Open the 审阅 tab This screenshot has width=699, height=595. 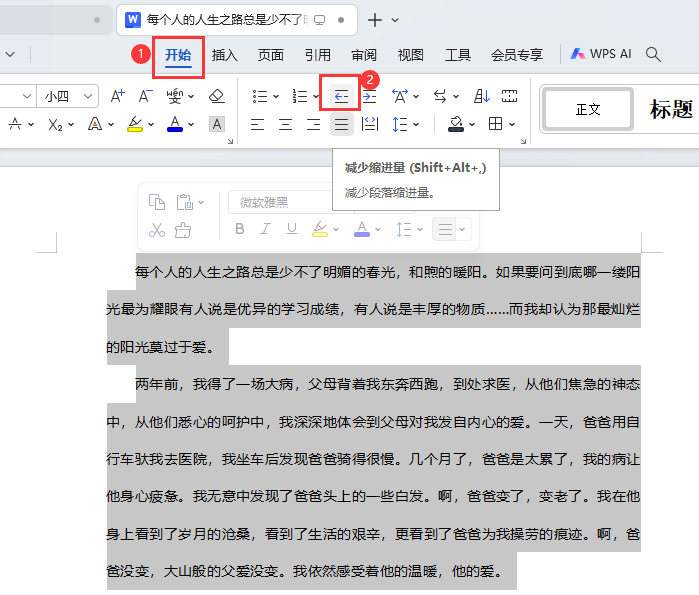tap(364, 55)
